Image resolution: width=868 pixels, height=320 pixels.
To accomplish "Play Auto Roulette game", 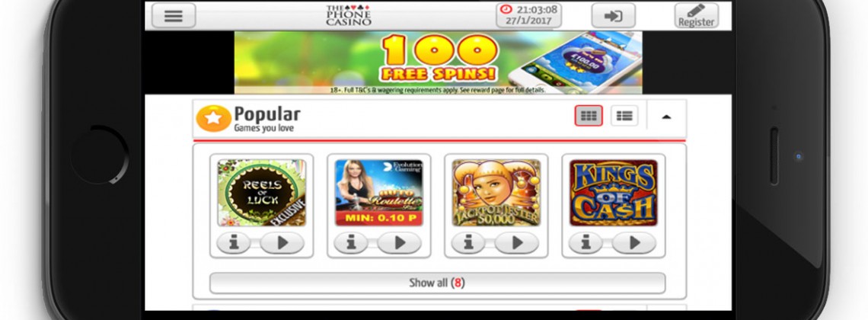I will tap(399, 242).
